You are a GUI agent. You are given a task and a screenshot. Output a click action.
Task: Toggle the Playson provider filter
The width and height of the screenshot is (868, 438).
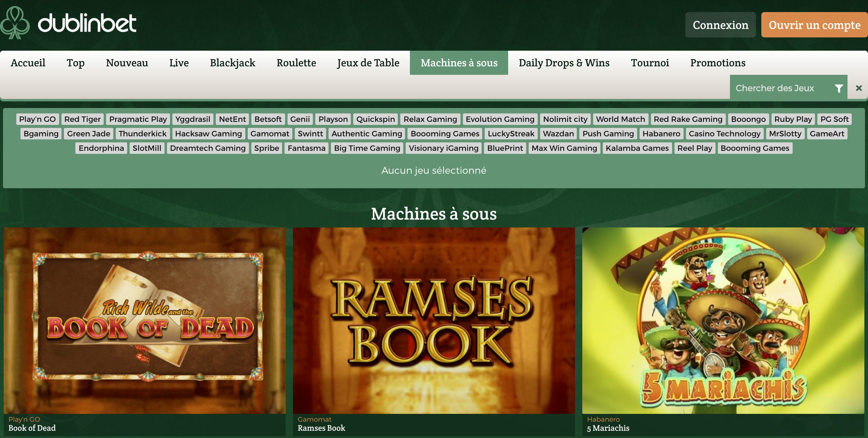(x=333, y=119)
